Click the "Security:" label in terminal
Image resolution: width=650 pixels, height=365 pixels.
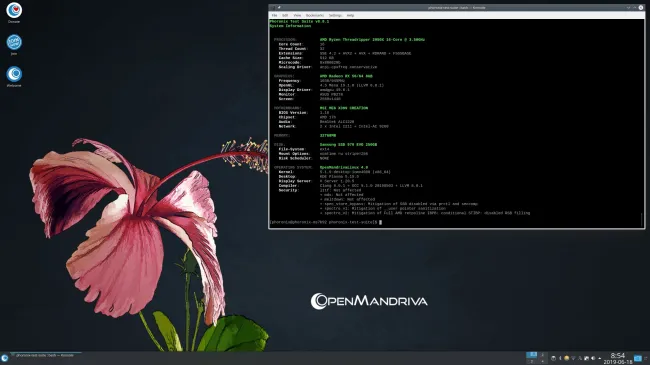click(288, 190)
